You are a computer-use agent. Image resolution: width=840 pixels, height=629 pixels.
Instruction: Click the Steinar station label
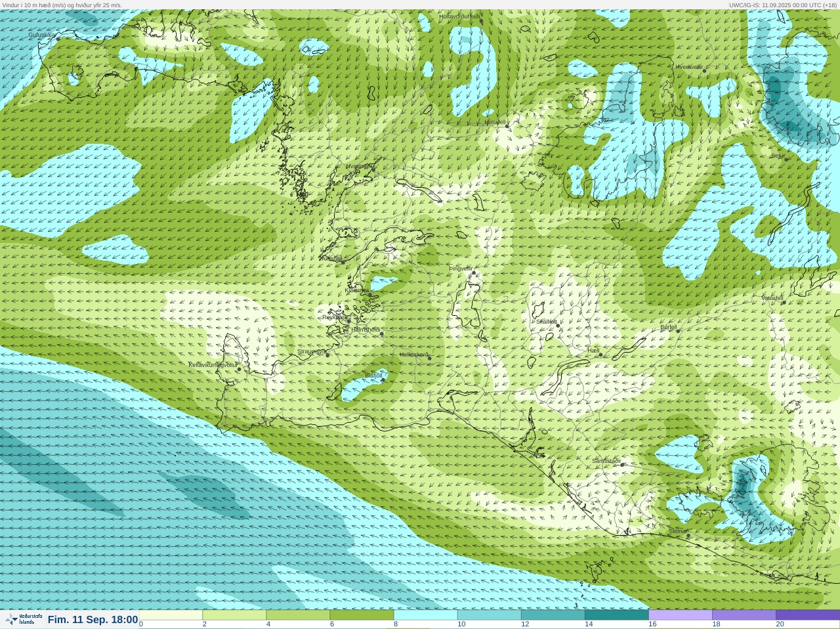tap(677, 531)
